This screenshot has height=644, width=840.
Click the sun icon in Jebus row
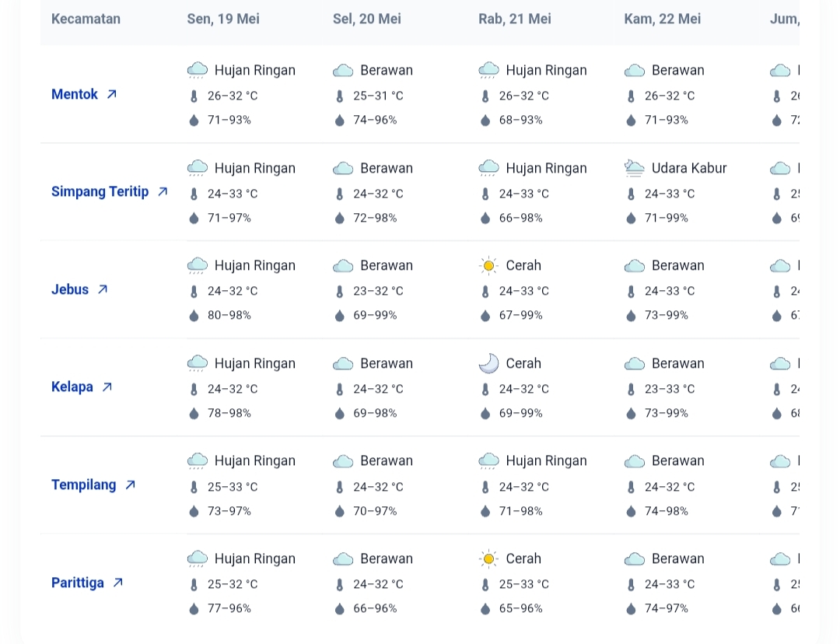pyautogui.click(x=488, y=266)
